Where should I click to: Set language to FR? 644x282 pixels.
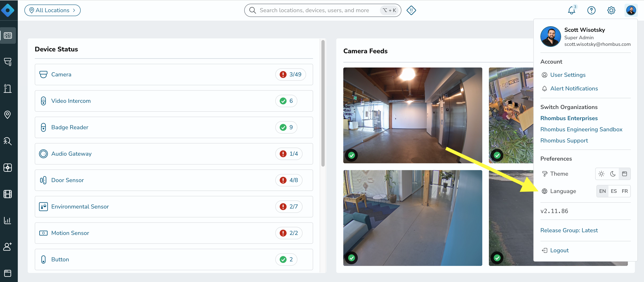pyautogui.click(x=625, y=191)
